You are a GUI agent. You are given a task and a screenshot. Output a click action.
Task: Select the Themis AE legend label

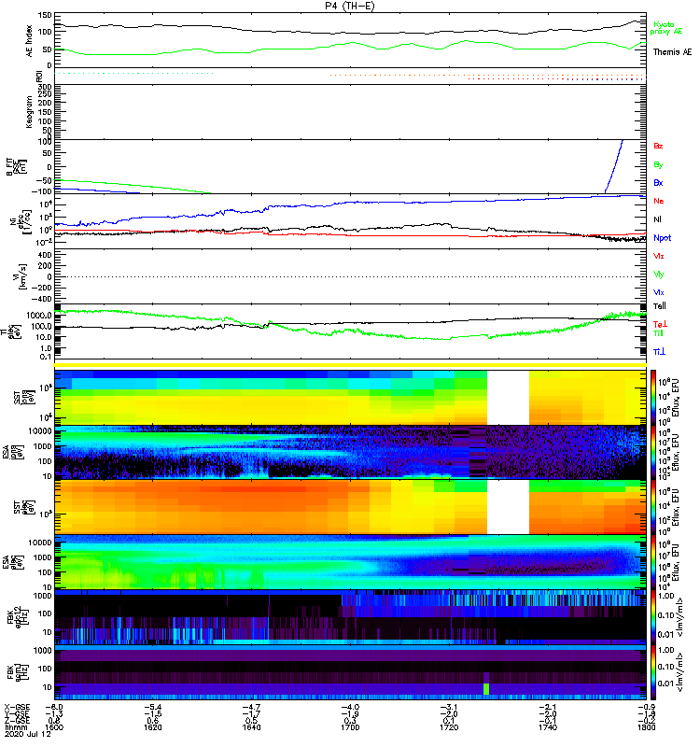[672, 52]
